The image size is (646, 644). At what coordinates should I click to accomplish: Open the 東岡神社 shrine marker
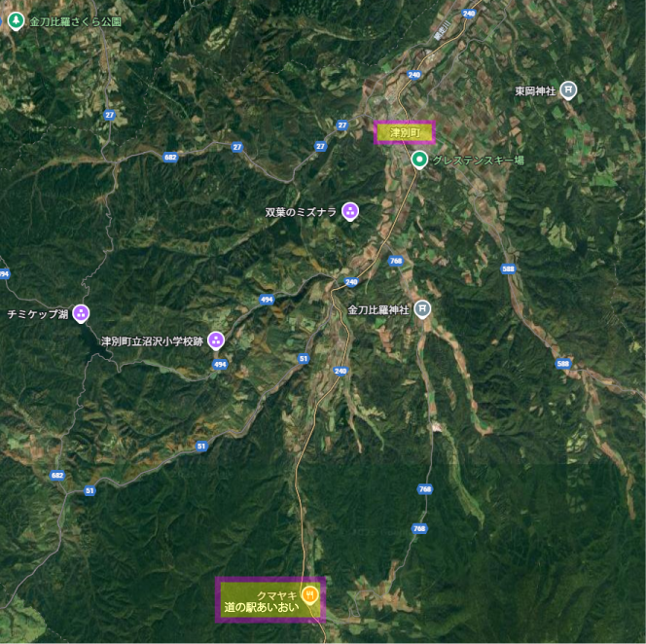click(x=568, y=89)
